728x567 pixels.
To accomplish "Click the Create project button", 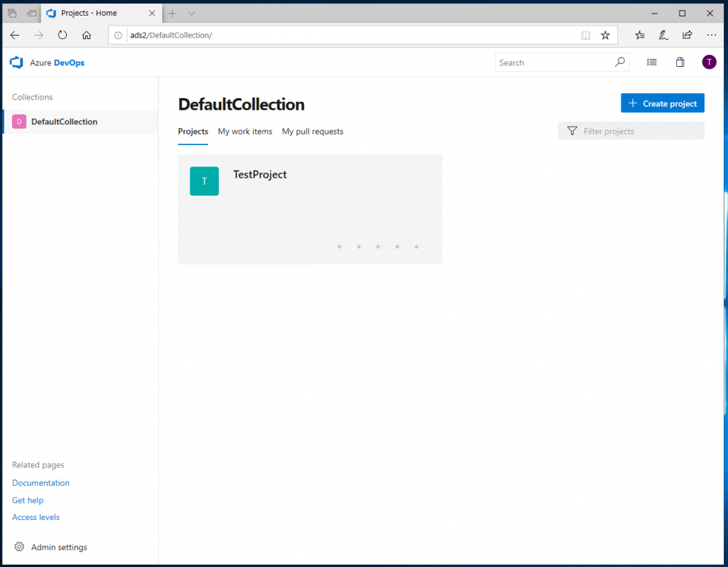I will point(662,103).
